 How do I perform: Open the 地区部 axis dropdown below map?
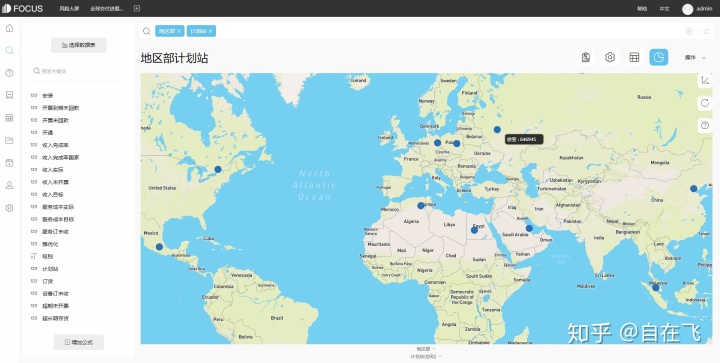click(426, 349)
